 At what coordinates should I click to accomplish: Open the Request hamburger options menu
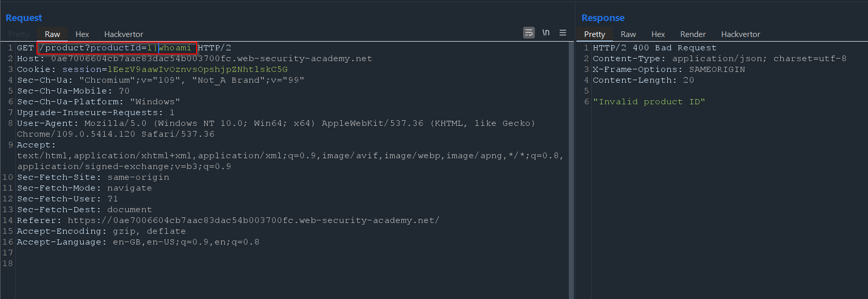click(563, 33)
